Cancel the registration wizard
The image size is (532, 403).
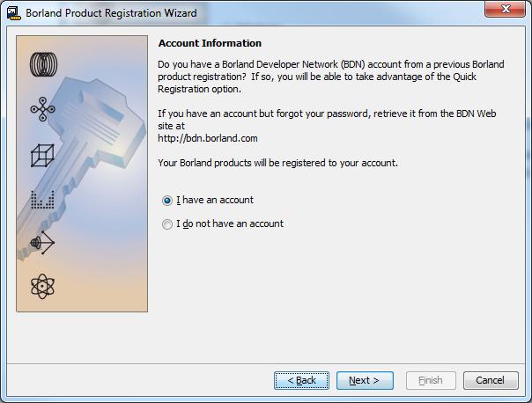tap(490, 380)
